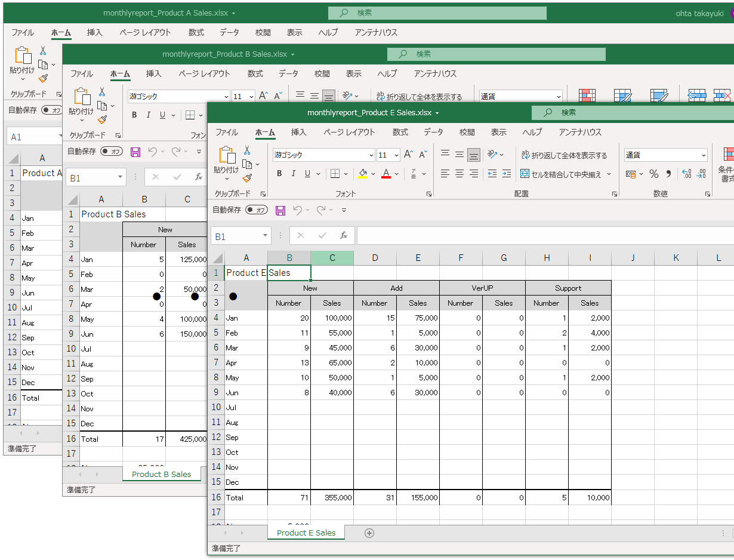Select Product E Sales sheet tab

coord(306,533)
